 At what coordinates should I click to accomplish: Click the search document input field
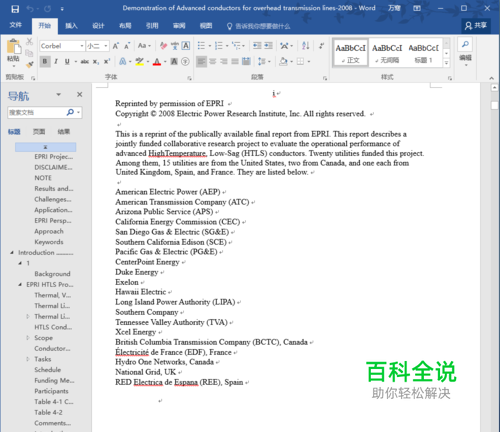pos(36,113)
